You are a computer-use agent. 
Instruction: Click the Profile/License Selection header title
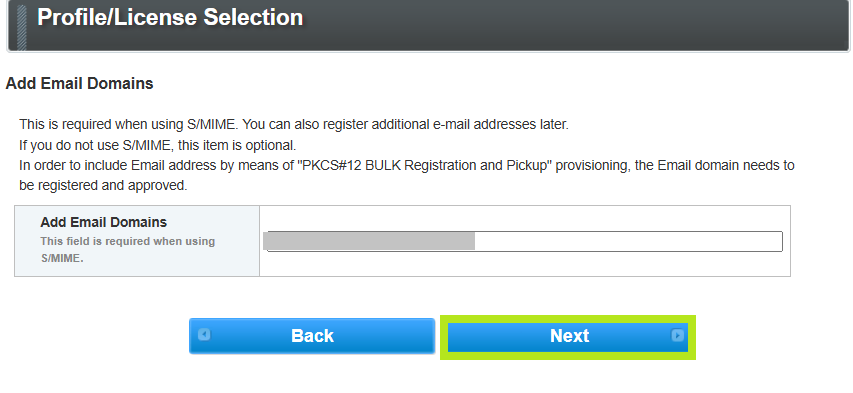(170, 17)
